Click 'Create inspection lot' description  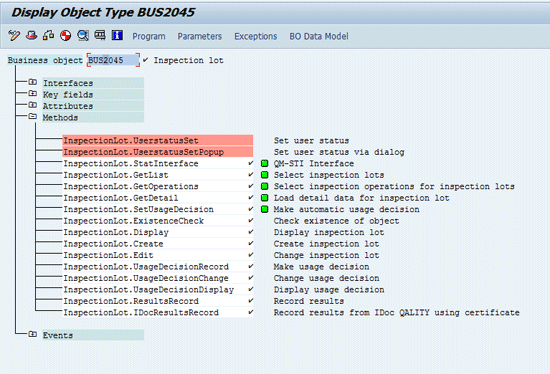tap(326, 244)
